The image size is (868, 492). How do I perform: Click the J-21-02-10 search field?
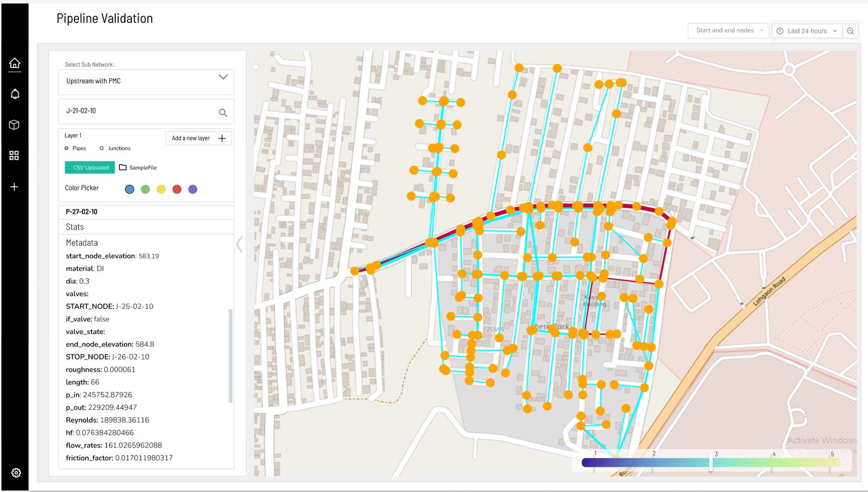pos(146,111)
